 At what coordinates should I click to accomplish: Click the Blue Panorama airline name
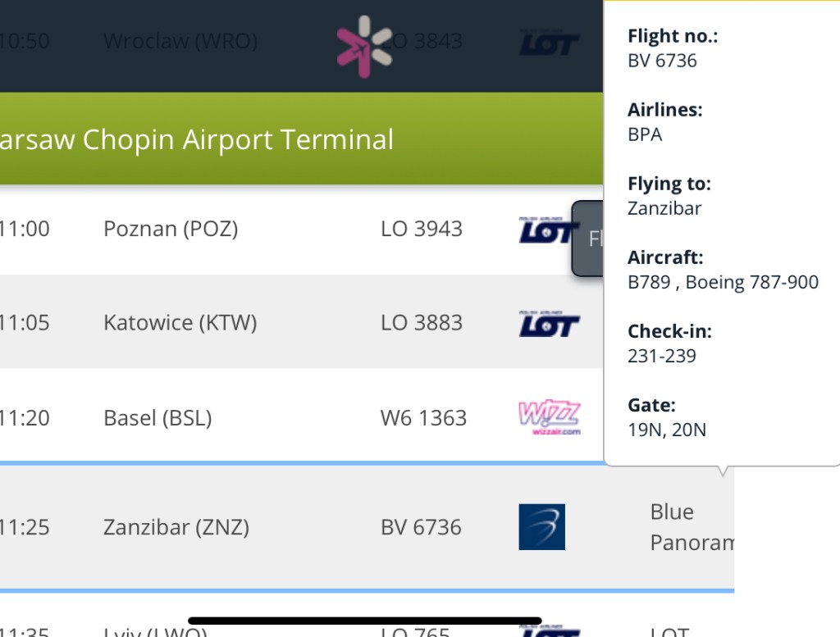(x=689, y=527)
